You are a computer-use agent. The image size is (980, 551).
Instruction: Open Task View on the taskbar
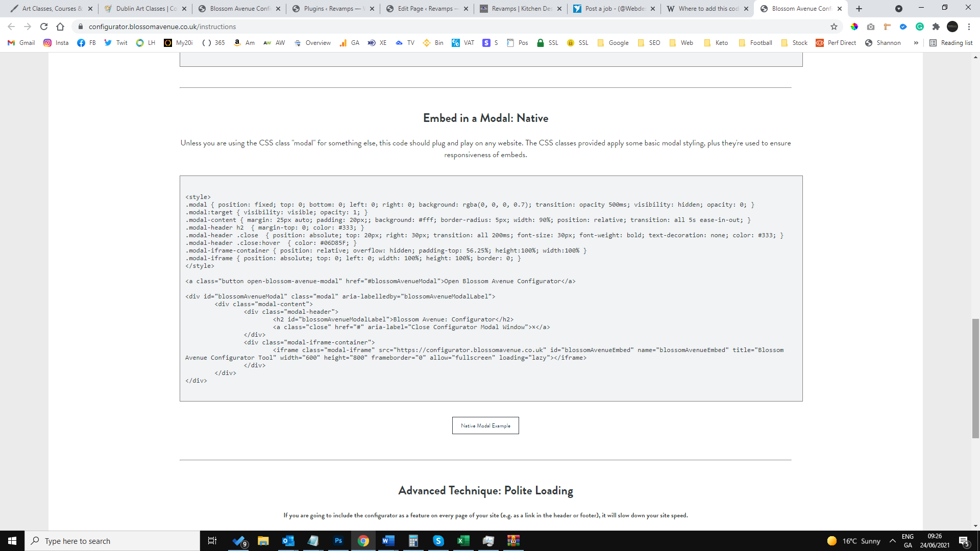tap(212, 541)
